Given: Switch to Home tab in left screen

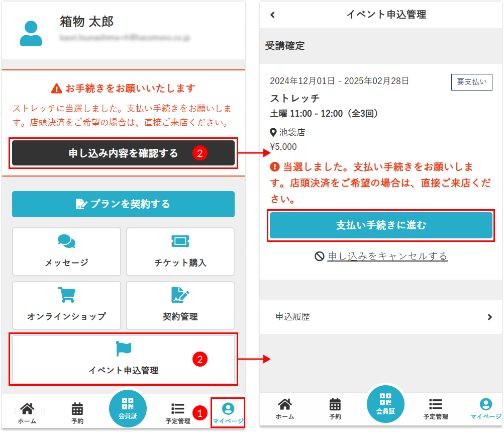Looking at the screenshot, I should (x=27, y=413).
